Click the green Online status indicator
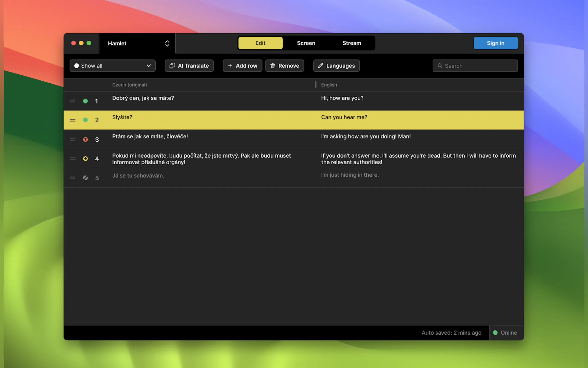Image resolution: width=588 pixels, height=368 pixels. point(495,333)
